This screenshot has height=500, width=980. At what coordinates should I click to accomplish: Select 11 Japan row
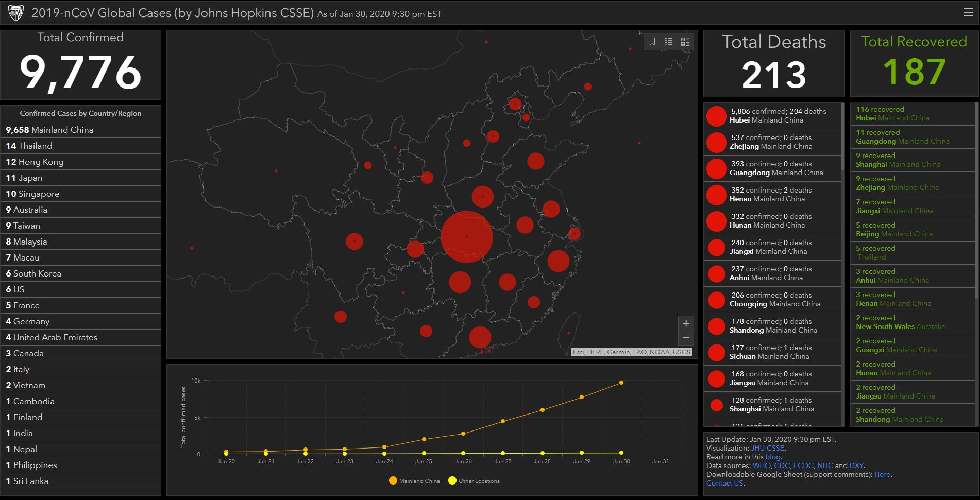point(80,178)
